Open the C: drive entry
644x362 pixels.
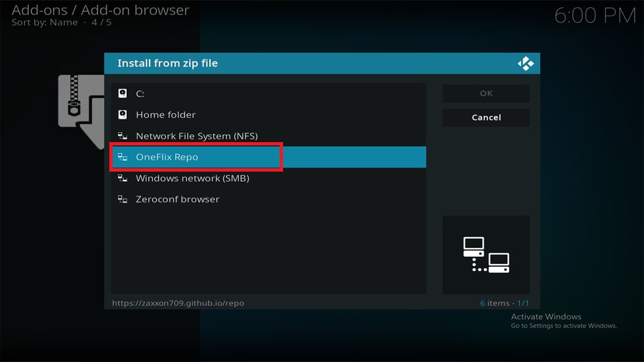[x=268, y=94]
